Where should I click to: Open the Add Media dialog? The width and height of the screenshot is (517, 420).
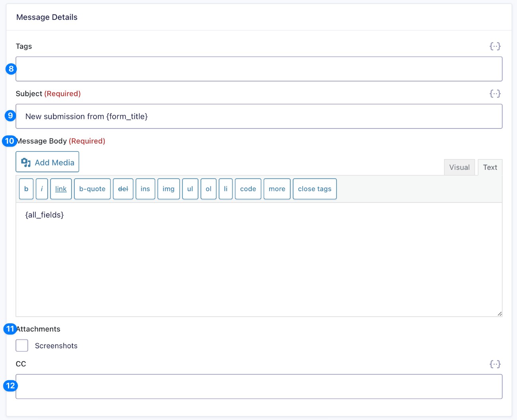pyautogui.click(x=47, y=162)
